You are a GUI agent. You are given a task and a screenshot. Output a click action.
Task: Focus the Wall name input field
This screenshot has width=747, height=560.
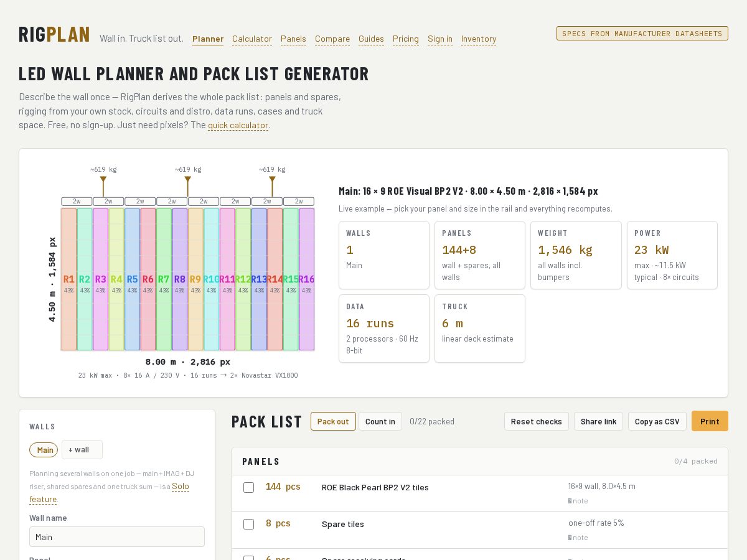tap(117, 537)
